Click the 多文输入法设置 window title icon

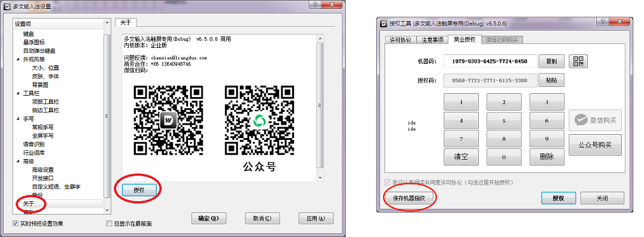[x=6, y=6]
